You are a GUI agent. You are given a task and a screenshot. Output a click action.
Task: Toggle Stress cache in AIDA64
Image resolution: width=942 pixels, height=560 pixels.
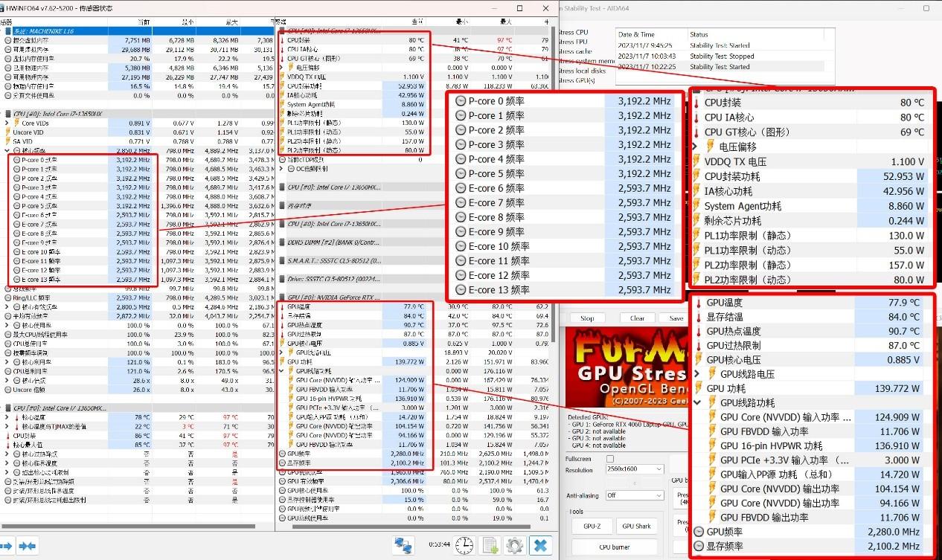pos(574,51)
